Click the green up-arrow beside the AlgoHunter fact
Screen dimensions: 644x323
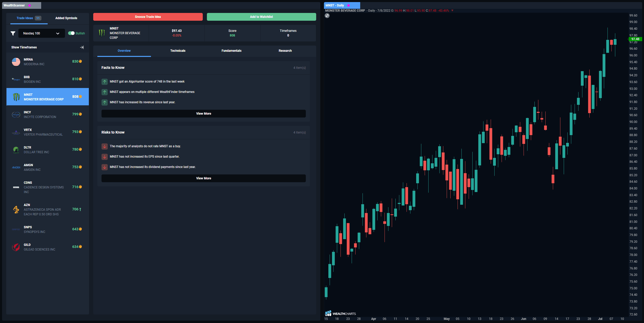pos(104,82)
